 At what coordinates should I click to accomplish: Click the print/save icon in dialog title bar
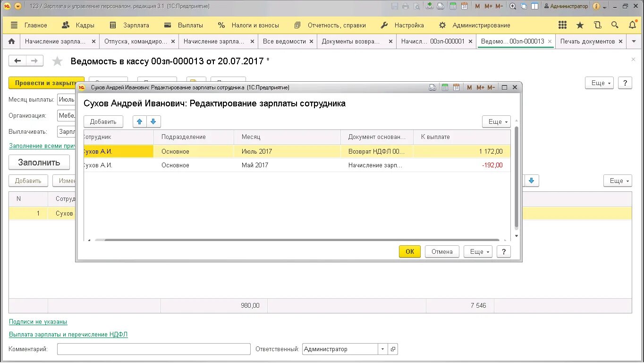[x=432, y=87]
